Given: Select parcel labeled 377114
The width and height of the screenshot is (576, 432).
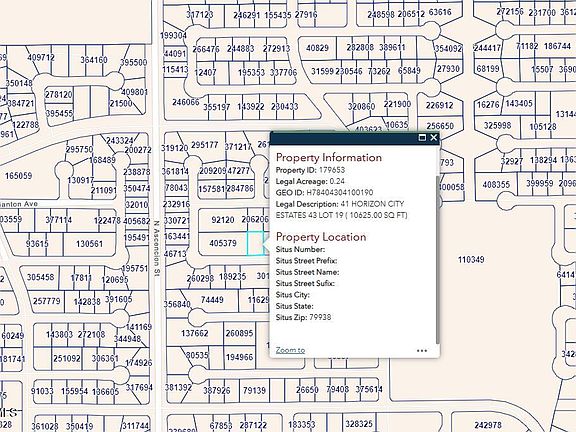Looking at the screenshot, I should pos(59,220).
